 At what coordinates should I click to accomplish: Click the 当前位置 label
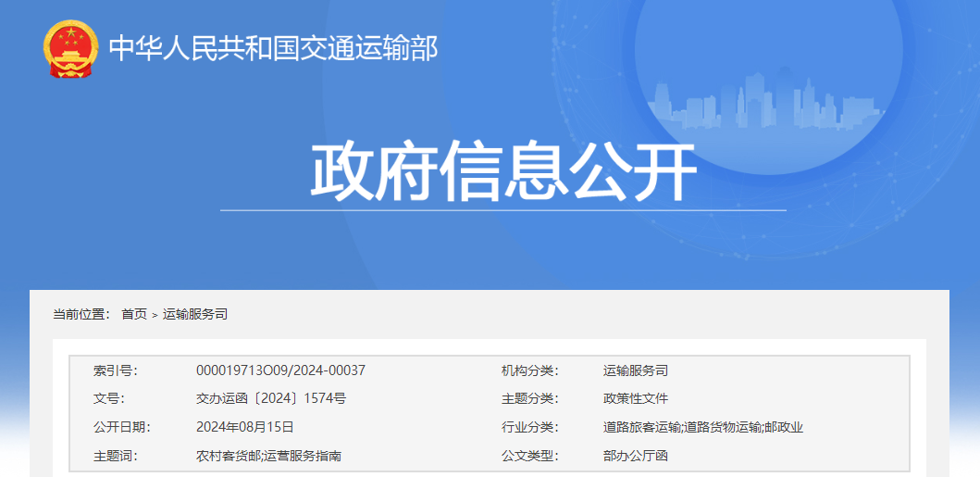[81, 315]
